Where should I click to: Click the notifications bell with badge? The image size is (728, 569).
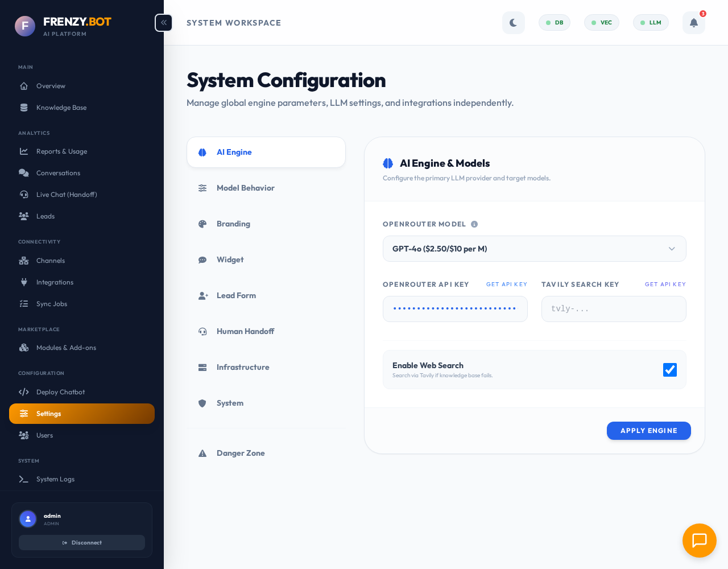pyautogui.click(x=693, y=23)
